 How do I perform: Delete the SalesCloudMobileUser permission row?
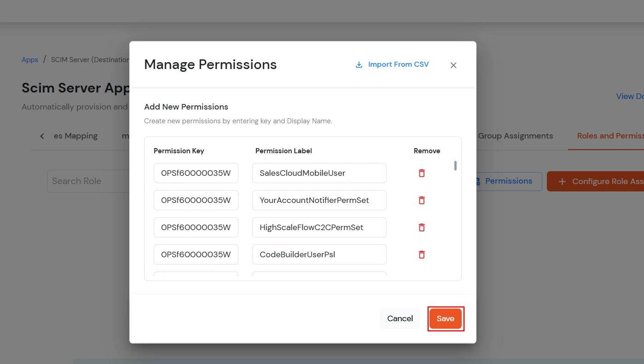(421, 173)
